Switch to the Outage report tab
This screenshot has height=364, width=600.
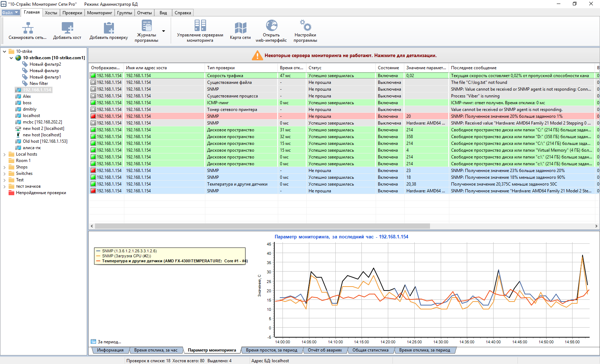tap(325, 350)
